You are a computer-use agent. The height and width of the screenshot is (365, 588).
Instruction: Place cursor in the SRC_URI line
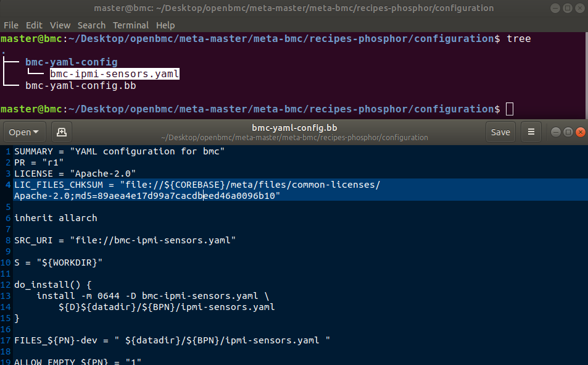[154, 240]
